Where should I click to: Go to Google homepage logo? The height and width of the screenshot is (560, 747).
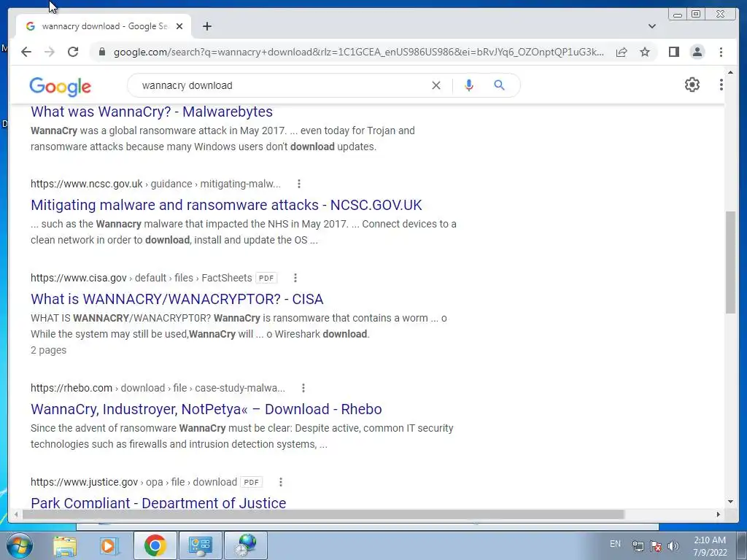point(60,87)
